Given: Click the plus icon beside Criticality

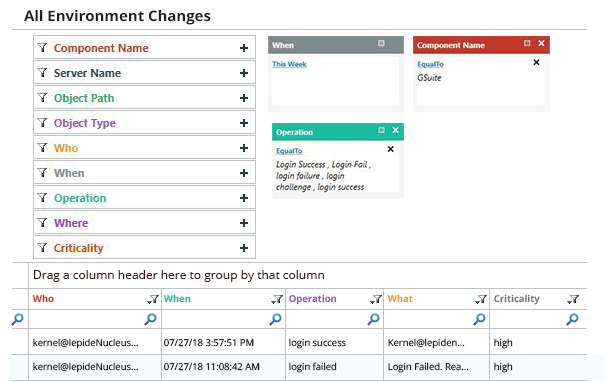Looking at the screenshot, I should 244,248.
